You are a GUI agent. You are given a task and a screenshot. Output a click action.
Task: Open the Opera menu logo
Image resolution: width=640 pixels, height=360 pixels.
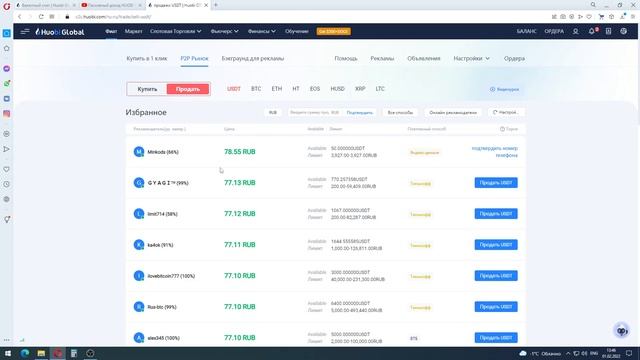(7, 6)
